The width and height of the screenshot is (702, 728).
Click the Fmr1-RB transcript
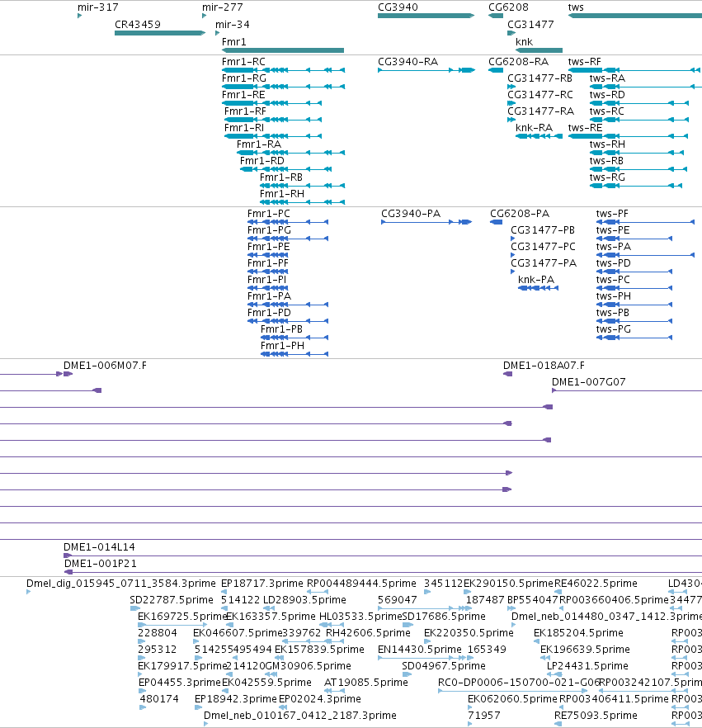302,186
